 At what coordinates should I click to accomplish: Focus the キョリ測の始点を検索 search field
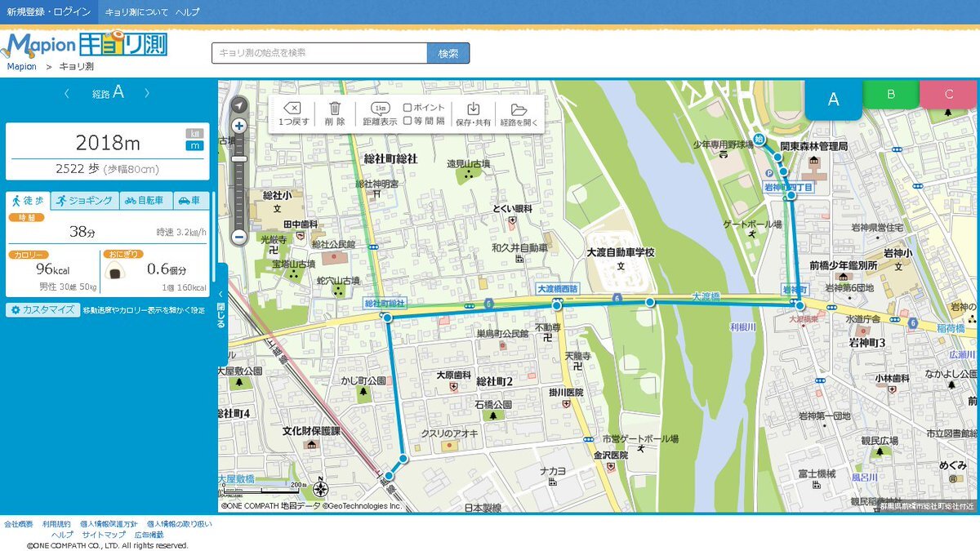(x=319, y=53)
